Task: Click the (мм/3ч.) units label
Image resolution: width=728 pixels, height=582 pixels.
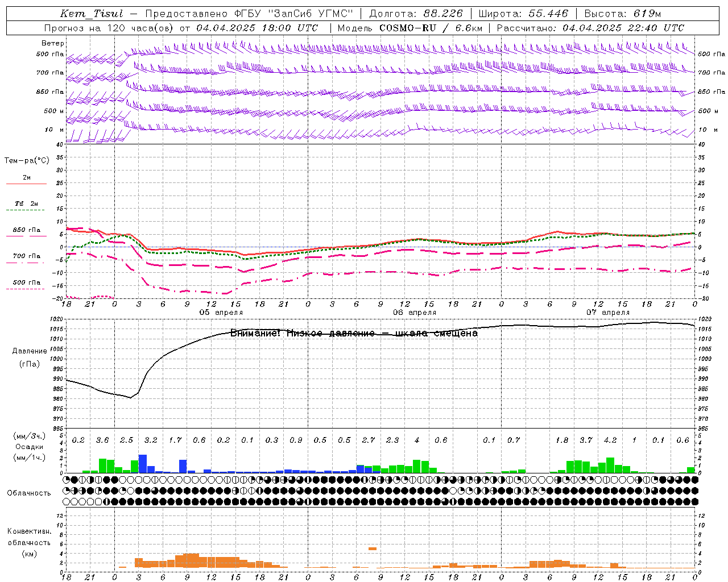Action: click(x=30, y=436)
